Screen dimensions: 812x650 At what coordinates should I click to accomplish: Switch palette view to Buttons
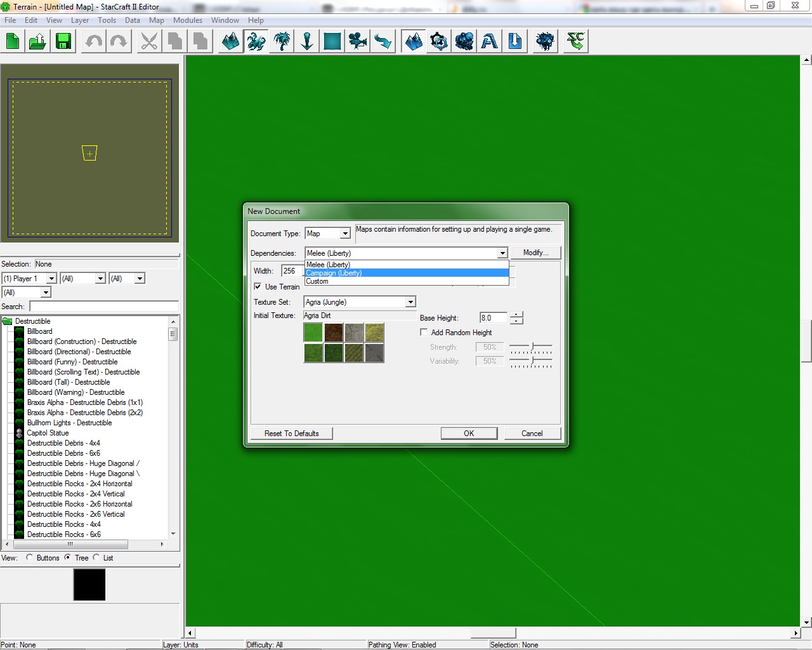pyautogui.click(x=30, y=557)
